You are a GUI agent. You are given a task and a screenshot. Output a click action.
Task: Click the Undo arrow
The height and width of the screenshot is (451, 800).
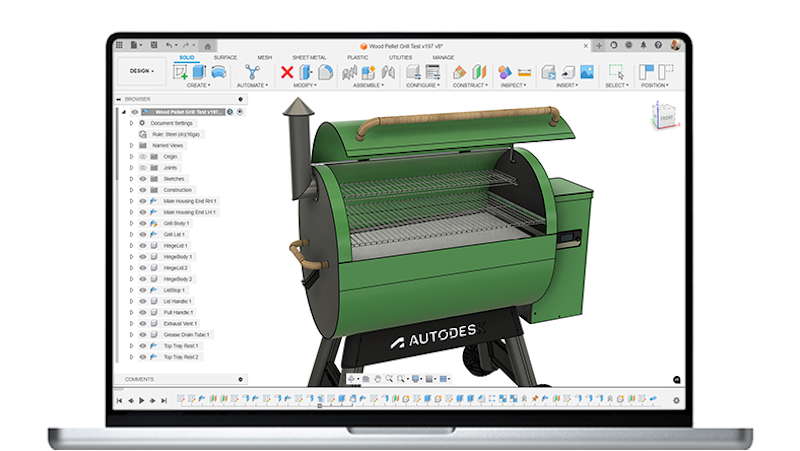[169, 45]
